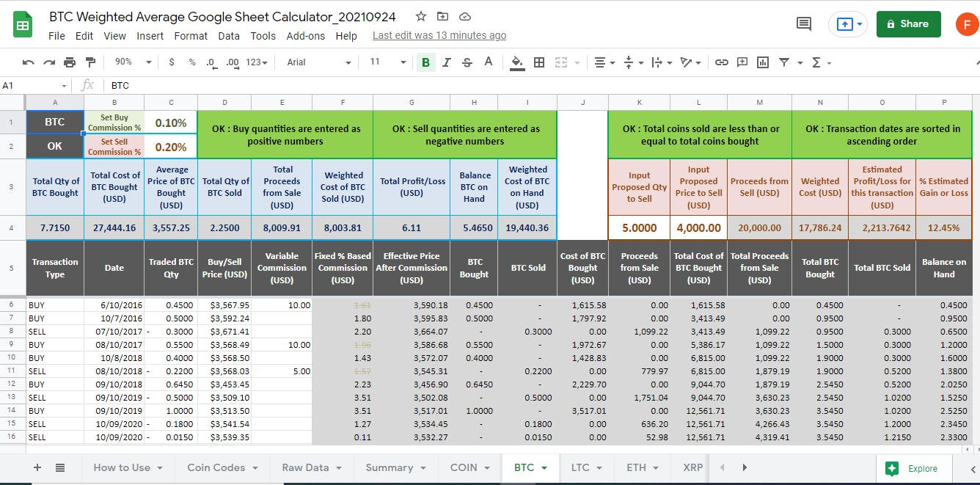Apply the Borders tool

coord(539,62)
